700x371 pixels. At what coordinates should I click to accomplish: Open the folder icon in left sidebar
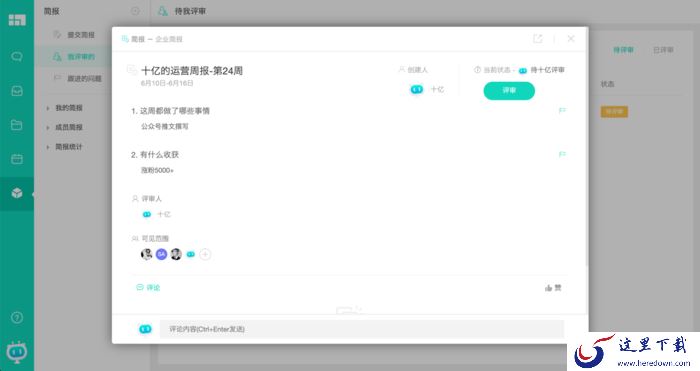pos(17,125)
